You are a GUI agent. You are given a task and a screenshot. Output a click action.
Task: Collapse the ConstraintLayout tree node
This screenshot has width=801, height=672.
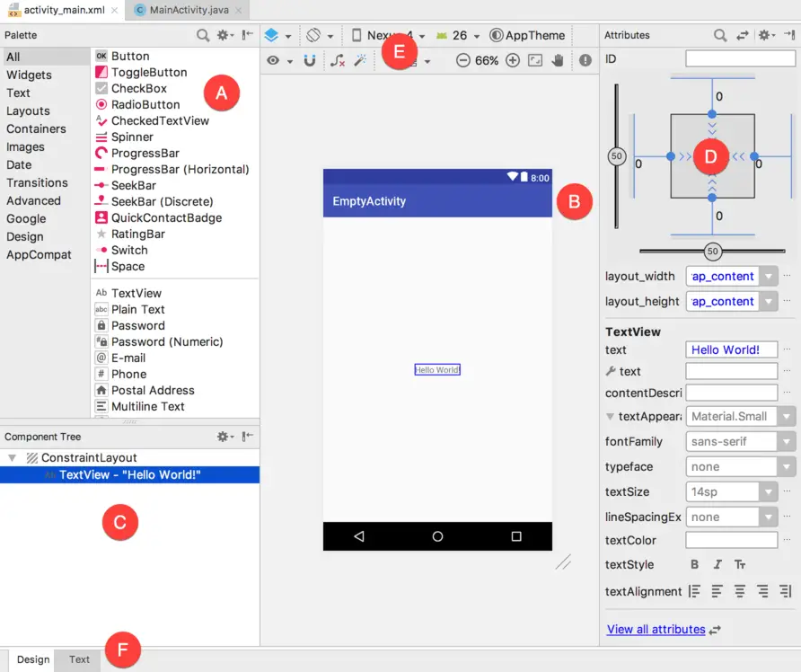pyautogui.click(x=13, y=458)
